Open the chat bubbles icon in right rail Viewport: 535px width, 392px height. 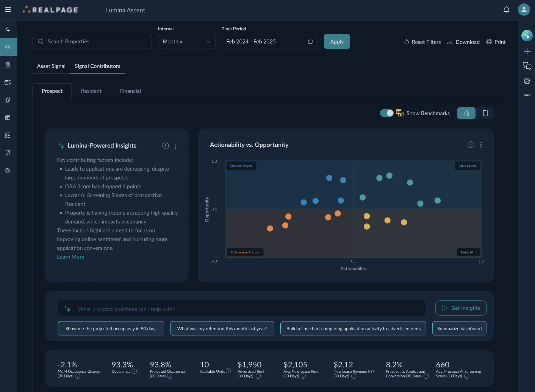pos(527,66)
